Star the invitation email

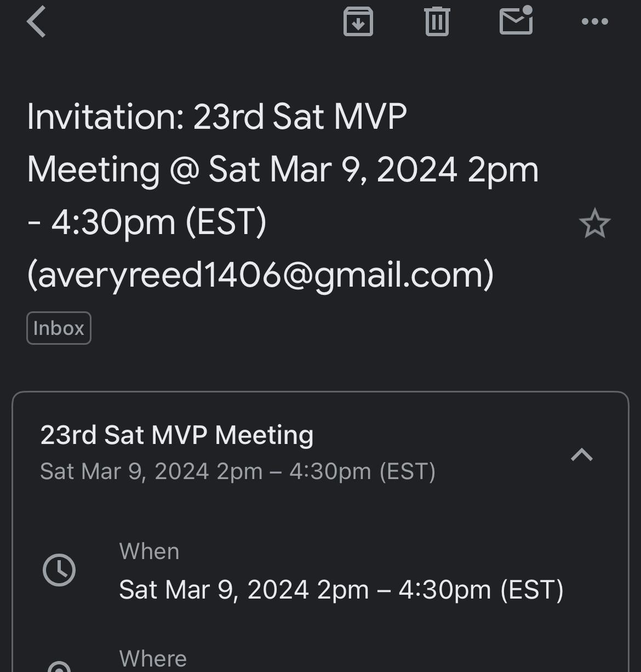point(594,224)
